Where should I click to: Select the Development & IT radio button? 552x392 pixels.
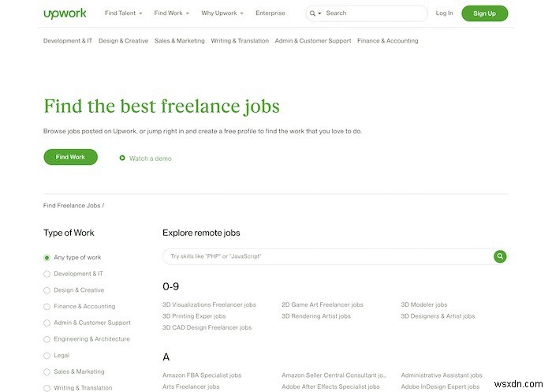click(x=47, y=274)
